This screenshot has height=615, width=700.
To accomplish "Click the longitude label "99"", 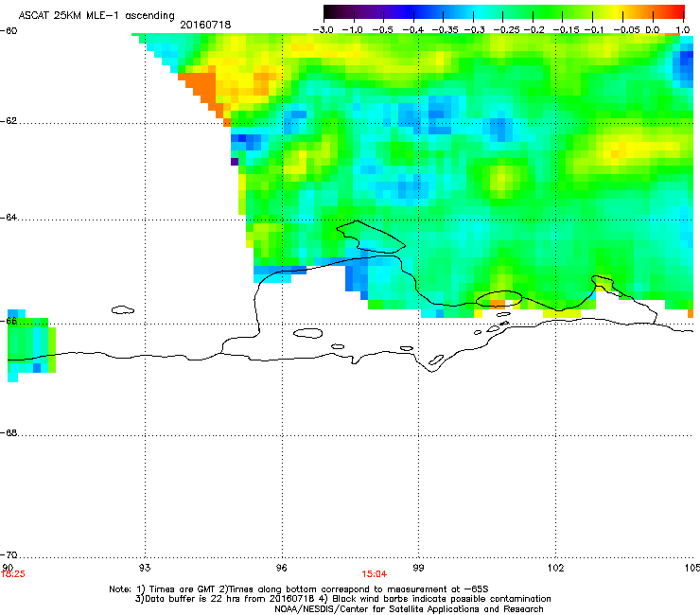I will click(418, 568).
